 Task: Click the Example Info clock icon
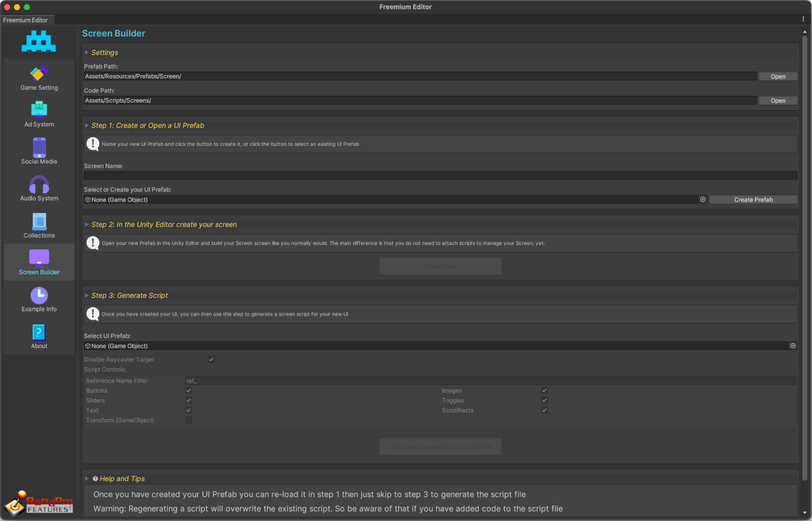(x=39, y=295)
